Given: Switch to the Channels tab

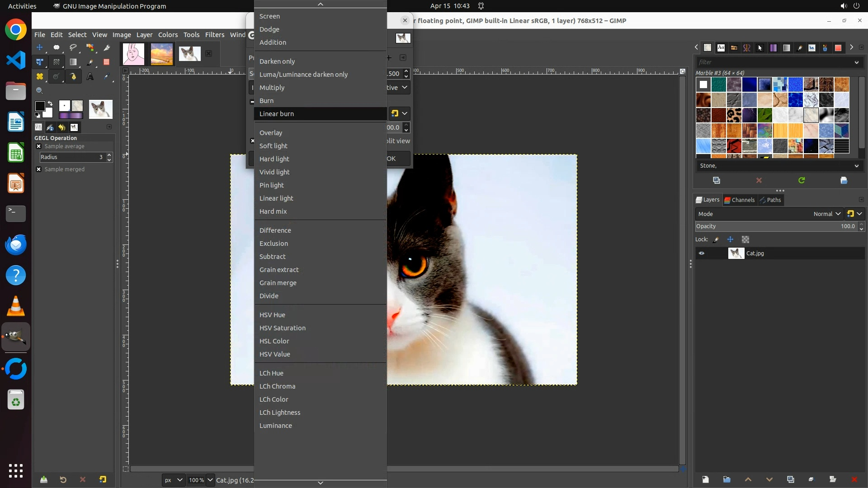Looking at the screenshot, I should (x=740, y=200).
